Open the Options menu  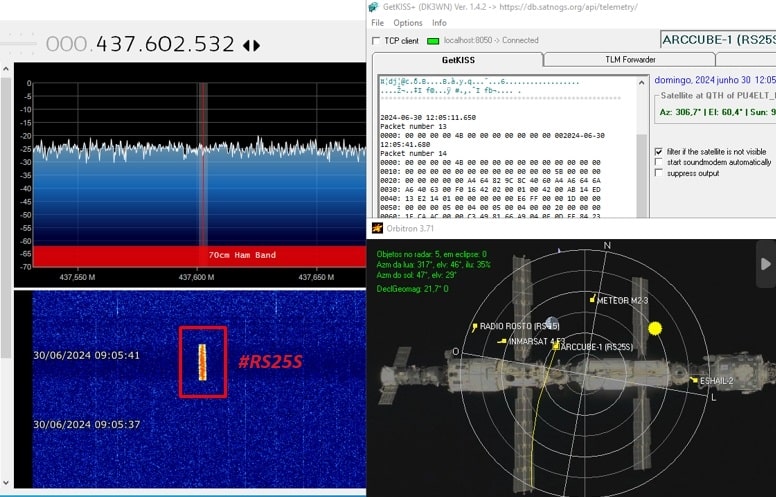click(x=407, y=22)
